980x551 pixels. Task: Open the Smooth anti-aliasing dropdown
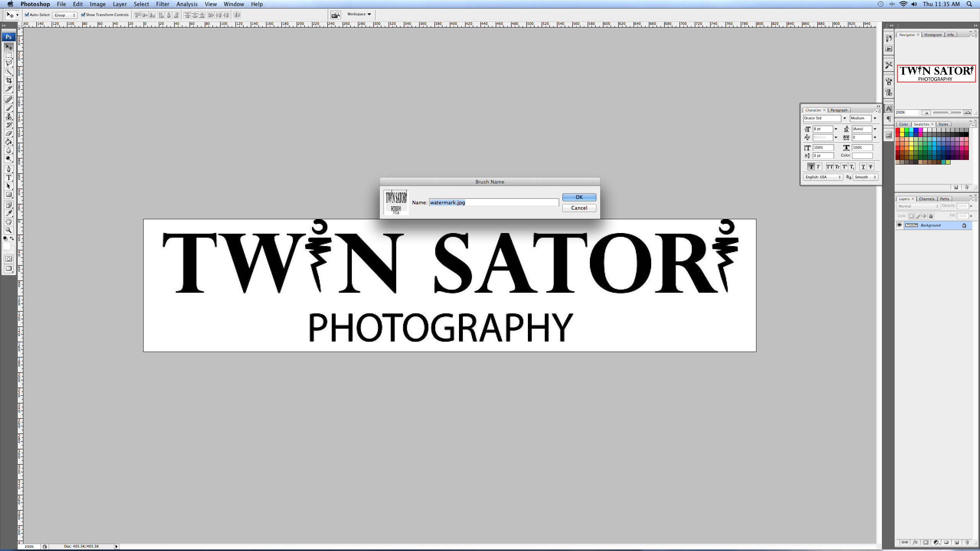pyautogui.click(x=865, y=177)
